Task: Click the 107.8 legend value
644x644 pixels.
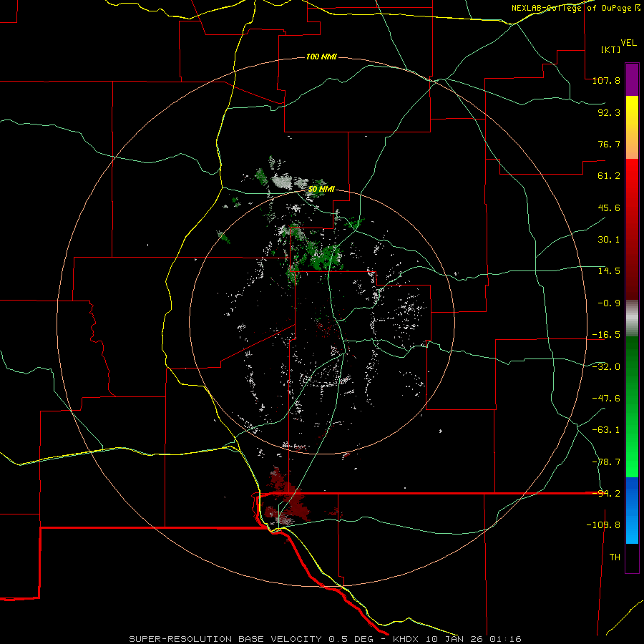Action: 606,81
